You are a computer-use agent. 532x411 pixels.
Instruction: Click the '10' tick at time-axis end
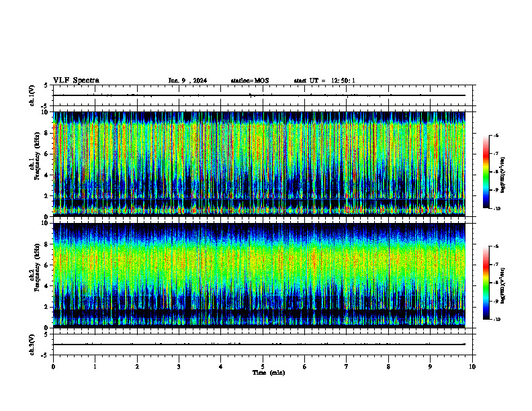(x=472, y=367)
